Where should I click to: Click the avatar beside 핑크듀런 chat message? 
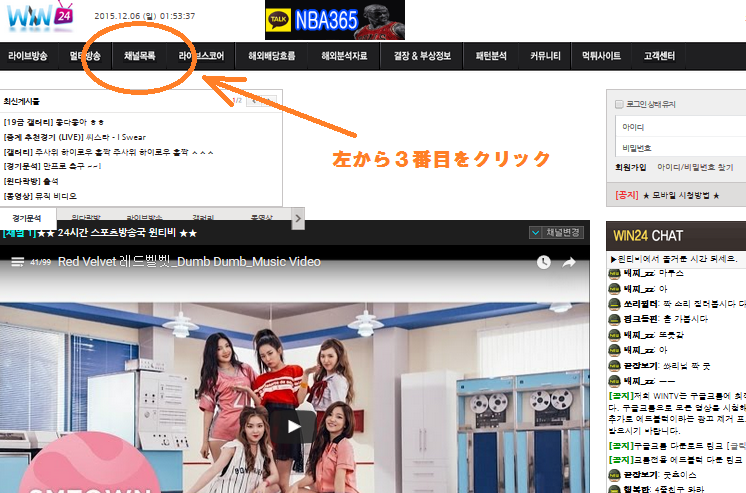point(614,319)
